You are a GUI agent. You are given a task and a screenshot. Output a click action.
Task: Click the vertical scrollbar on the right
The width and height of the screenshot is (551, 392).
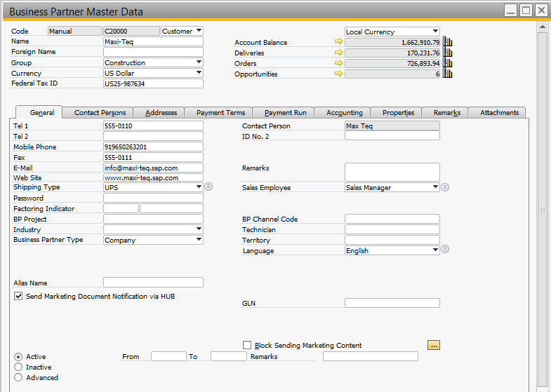pyautogui.click(x=541, y=210)
